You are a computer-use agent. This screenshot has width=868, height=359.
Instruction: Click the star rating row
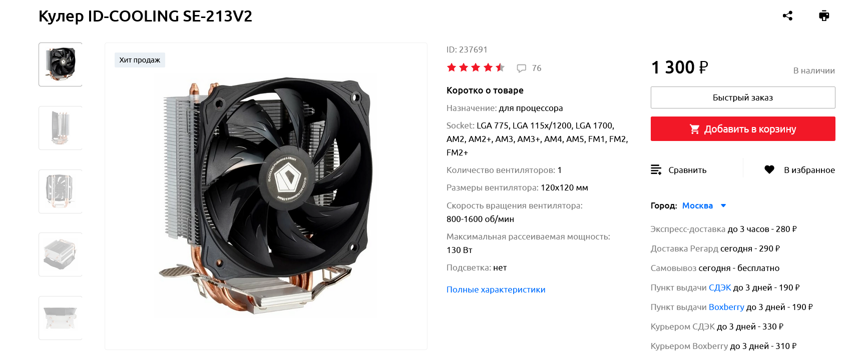point(476,67)
